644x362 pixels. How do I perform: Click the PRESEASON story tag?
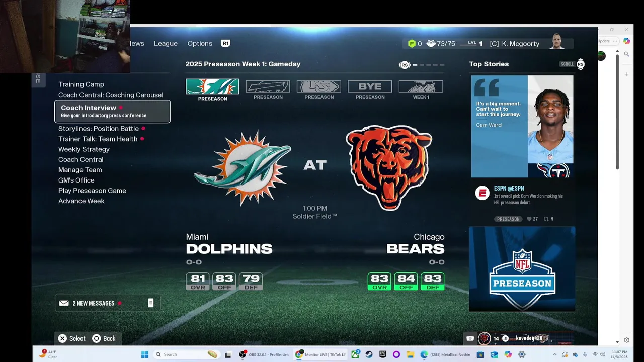(508, 219)
